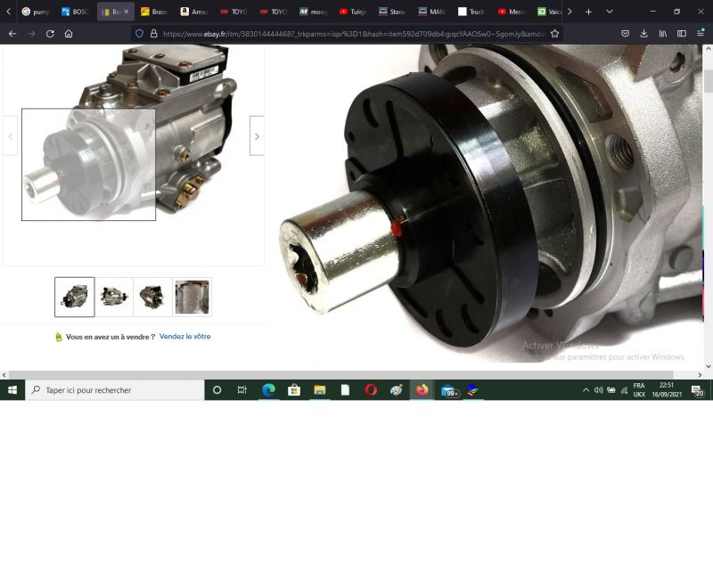
Task: Open the Firefox library icon
Action: point(663,34)
